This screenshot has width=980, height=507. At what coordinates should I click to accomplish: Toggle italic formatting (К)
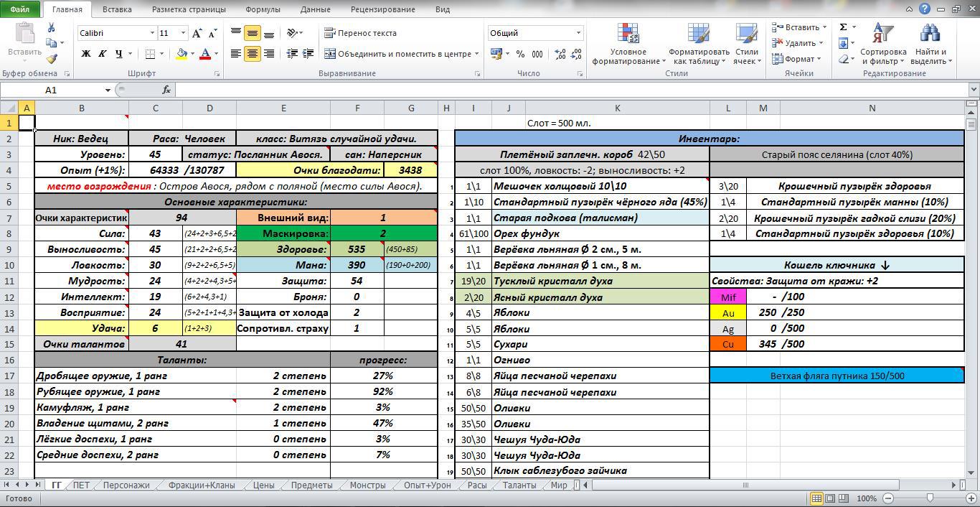click(102, 54)
